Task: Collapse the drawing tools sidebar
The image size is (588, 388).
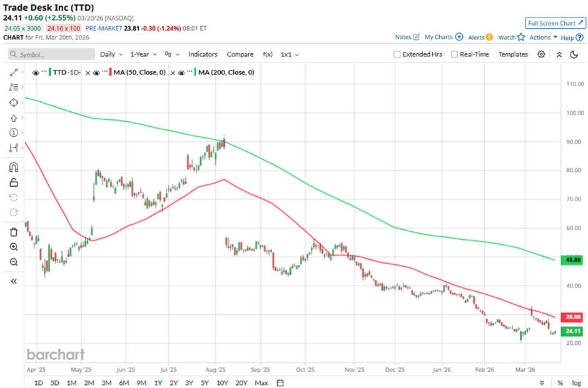Action: point(14,281)
